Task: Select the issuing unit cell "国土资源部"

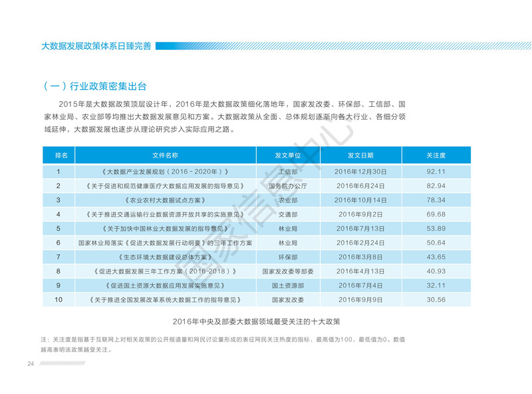Action: [x=288, y=286]
